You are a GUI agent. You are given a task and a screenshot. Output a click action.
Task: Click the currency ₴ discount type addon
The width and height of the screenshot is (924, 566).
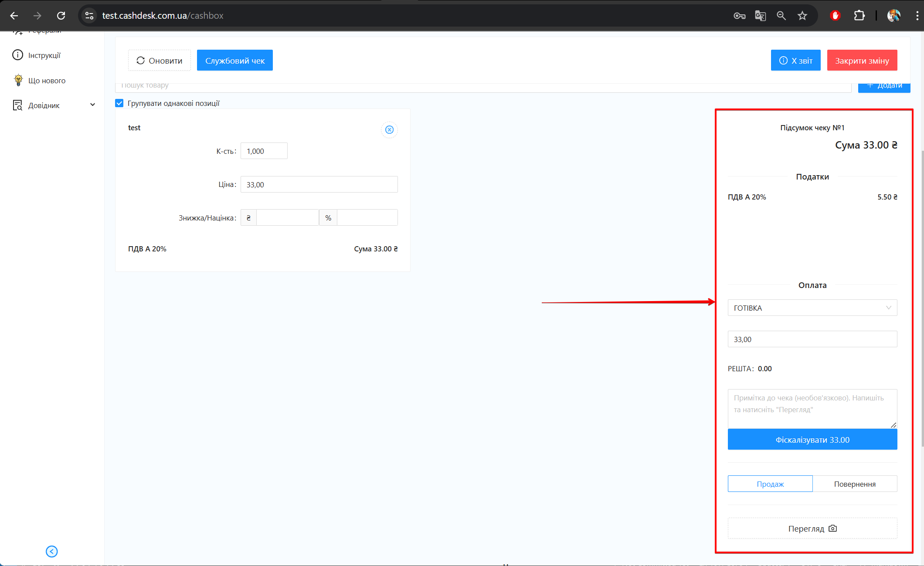click(x=248, y=218)
